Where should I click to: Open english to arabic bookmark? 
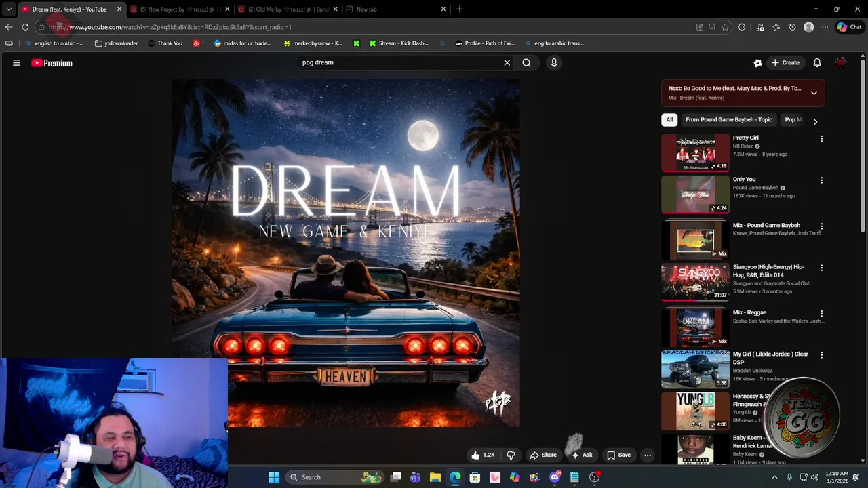pos(54,43)
